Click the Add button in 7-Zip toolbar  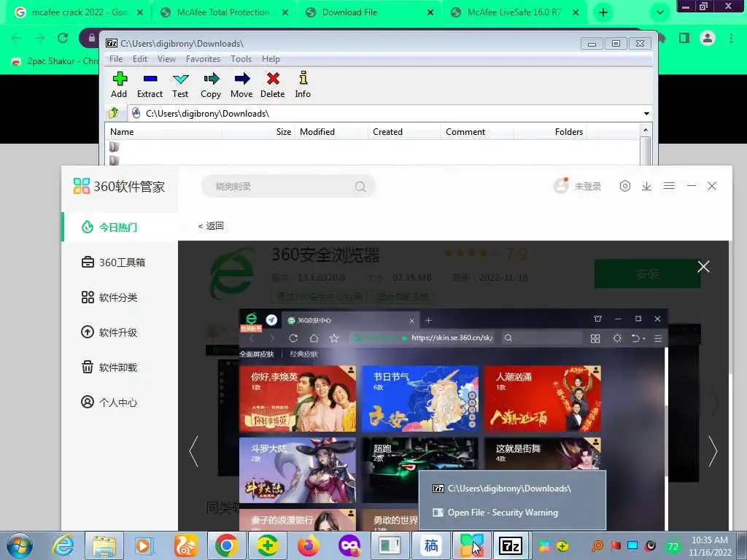point(119,85)
